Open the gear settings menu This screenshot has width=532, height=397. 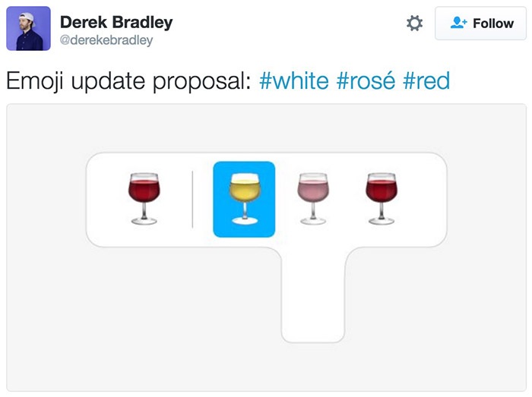414,24
